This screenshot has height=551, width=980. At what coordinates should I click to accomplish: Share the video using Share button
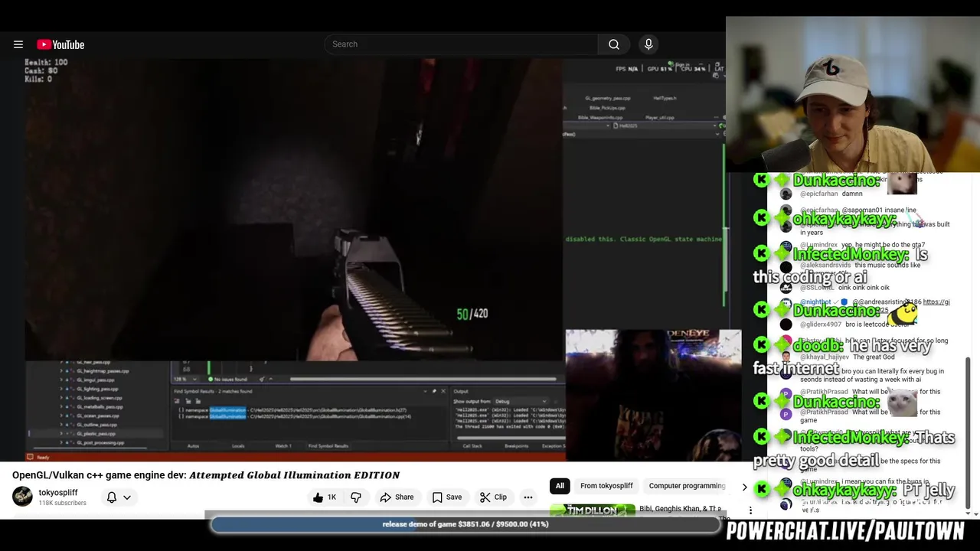coord(397,497)
